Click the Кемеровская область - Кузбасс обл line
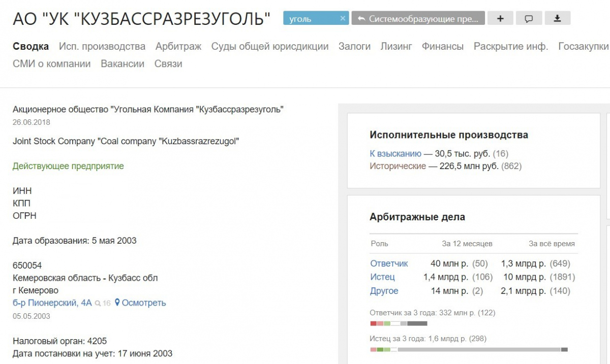This screenshot has width=610, height=364. 85,278
